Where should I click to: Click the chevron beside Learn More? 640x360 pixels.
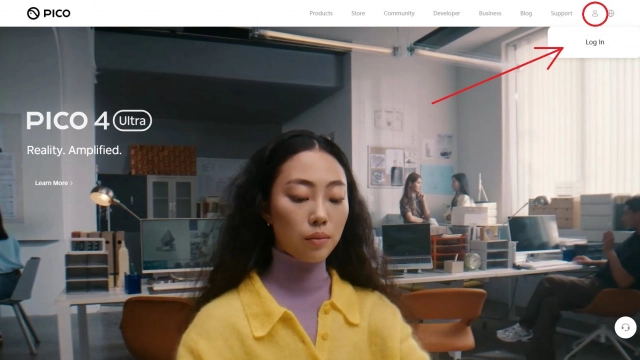click(71, 183)
